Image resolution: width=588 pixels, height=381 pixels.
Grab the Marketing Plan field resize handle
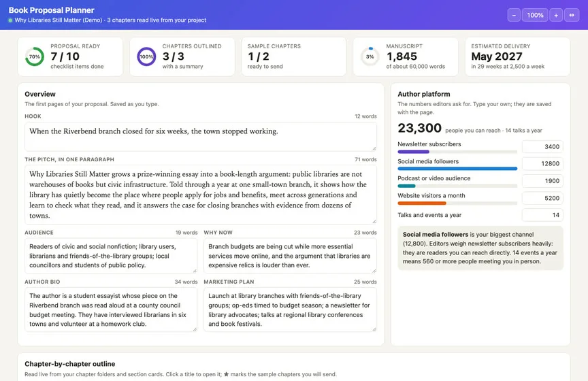pyautogui.click(x=374, y=329)
